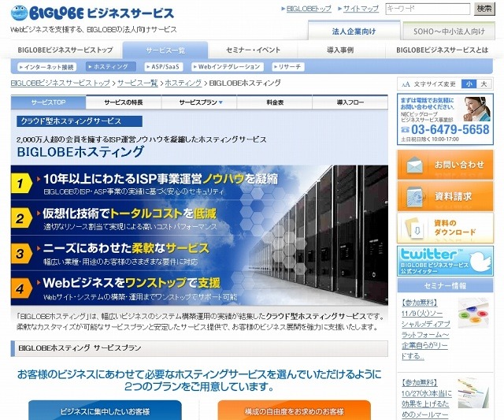Click the phone number 03-6479-5658

(450, 129)
